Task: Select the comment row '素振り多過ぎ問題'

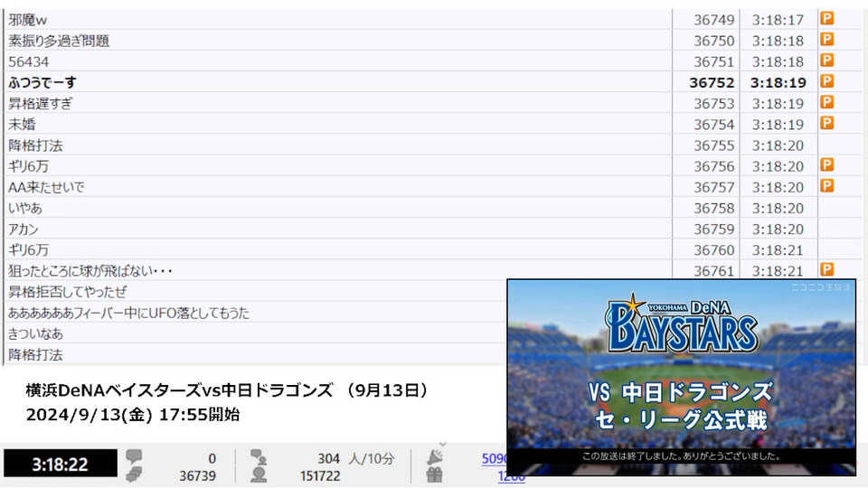Action: tap(337, 41)
